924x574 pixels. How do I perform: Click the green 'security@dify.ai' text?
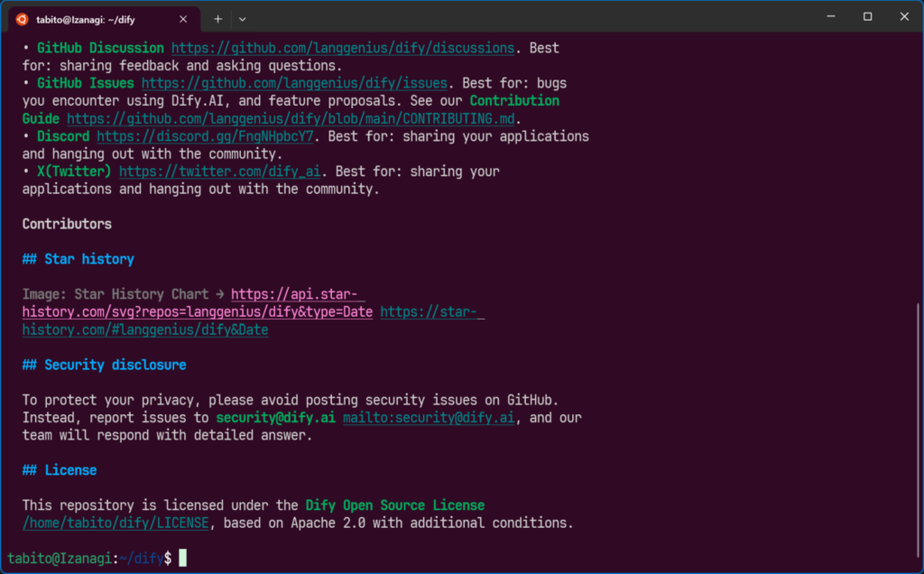coord(276,418)
